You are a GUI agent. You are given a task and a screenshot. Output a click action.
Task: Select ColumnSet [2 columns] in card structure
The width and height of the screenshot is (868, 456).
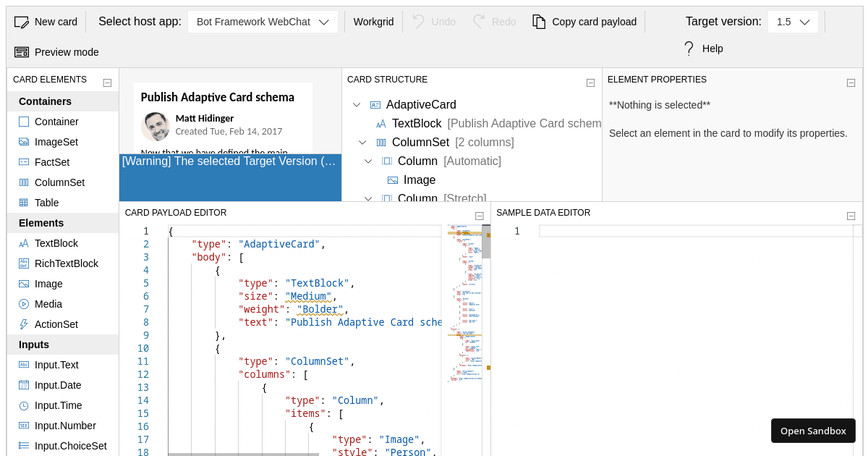(x=453, y=143)
